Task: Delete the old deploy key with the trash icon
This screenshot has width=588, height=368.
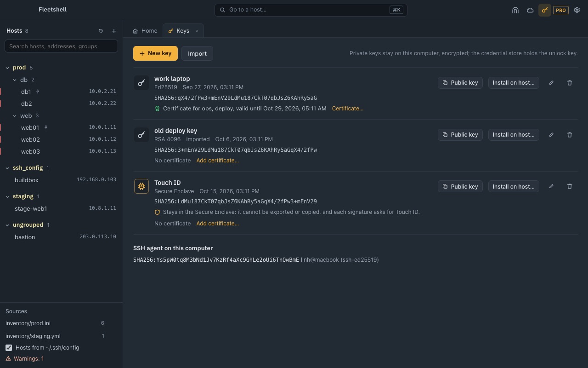Action: pyautogui.click(x=570, y=135)
